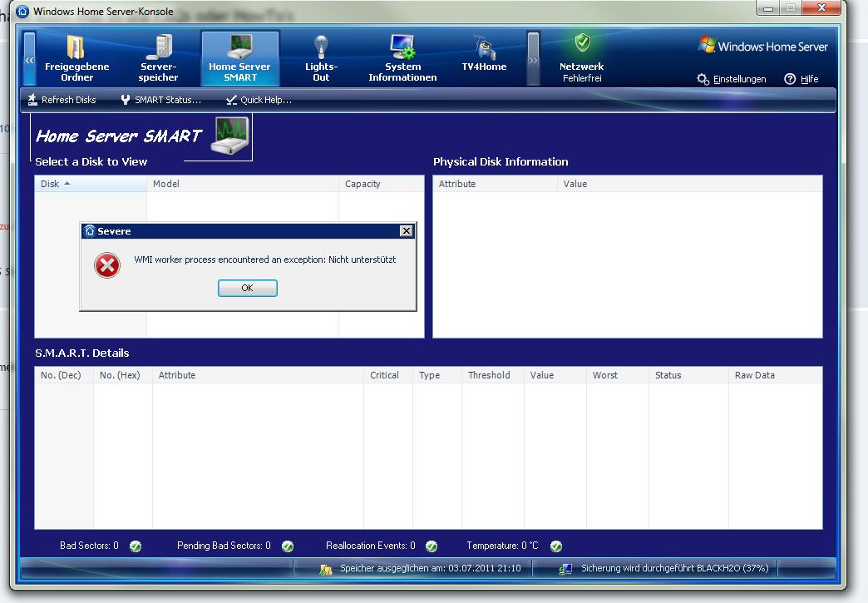Click the Pending Bad Sectors check icon

pyautogui.click(x=288, y=546)
